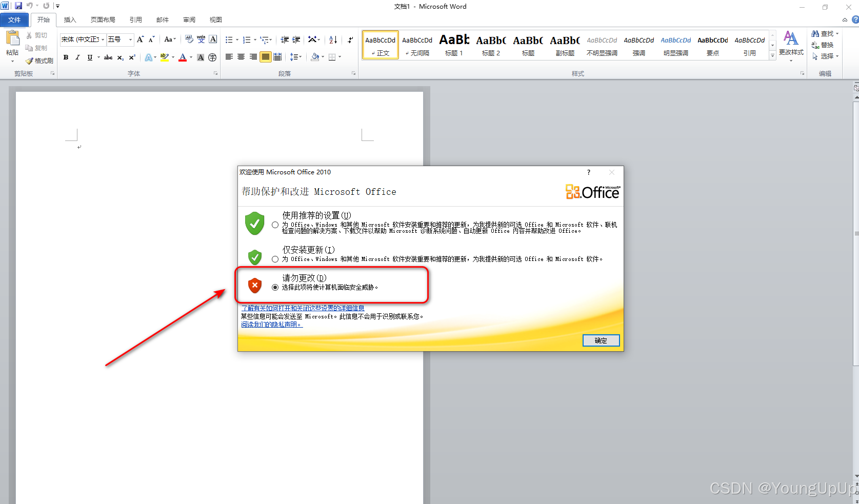The image size is (859, 504).
Task: Open the Numbering dropdown arrow
Action: 255,39
